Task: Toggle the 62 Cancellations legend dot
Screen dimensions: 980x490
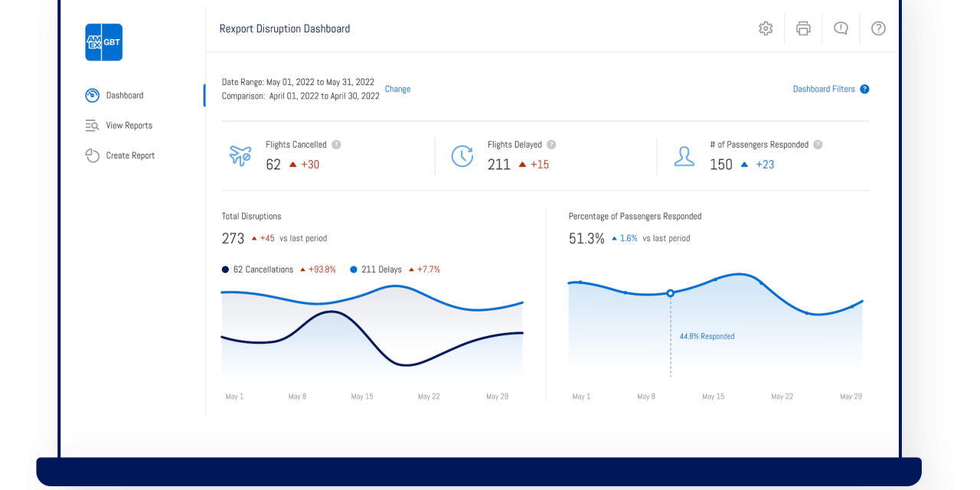Action: tap(225, 269)
